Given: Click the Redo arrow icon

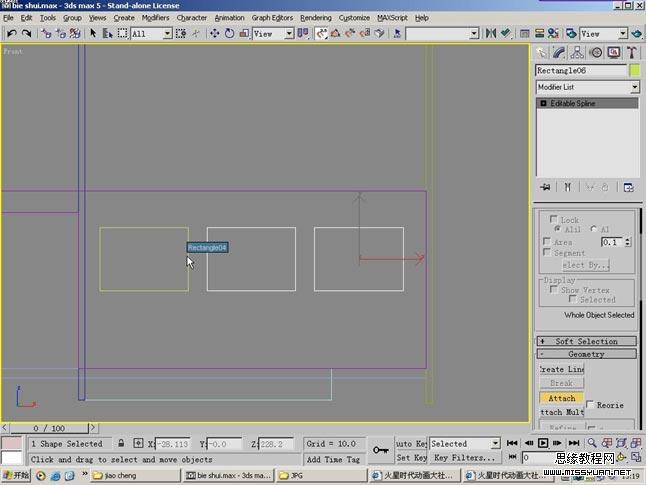Looking at the screenshot, I should 26,33.
